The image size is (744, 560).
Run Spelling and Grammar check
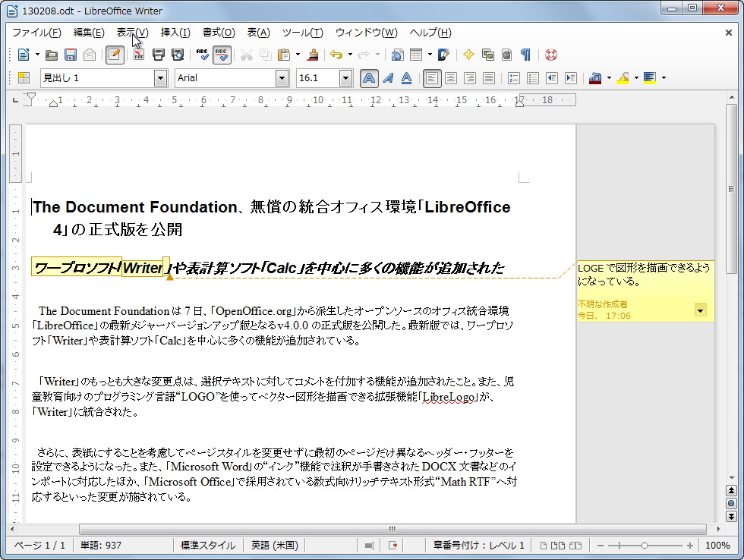[202, 55]
